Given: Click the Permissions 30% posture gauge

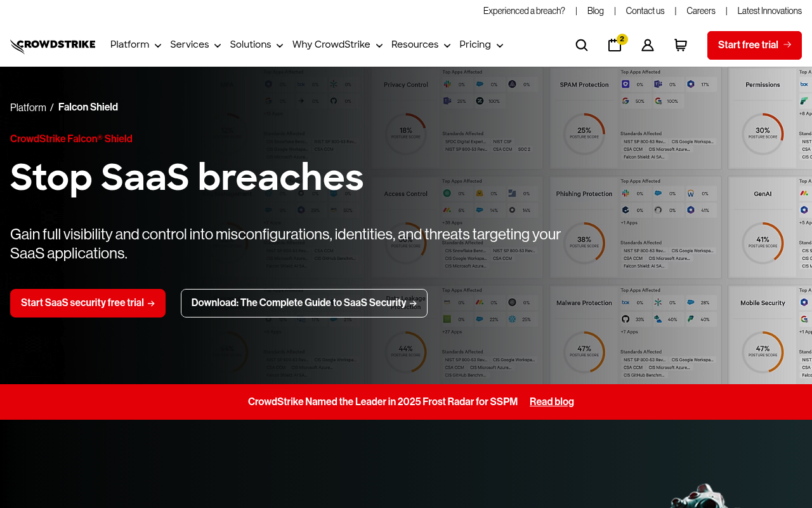Looking at the screenshot, I should [763, 133].
